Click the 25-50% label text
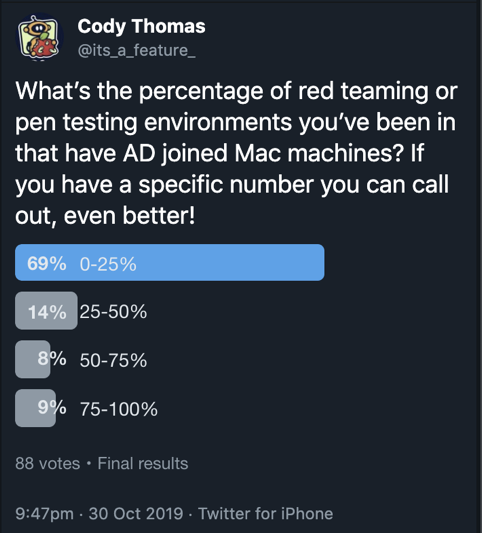Viewport: 482px width, 533px height. pos(113,311)
